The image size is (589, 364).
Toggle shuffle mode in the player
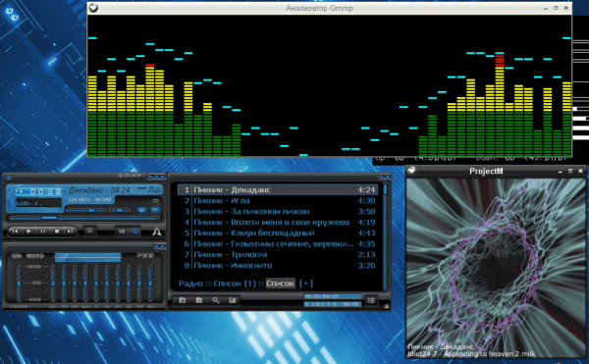[122, 232]
